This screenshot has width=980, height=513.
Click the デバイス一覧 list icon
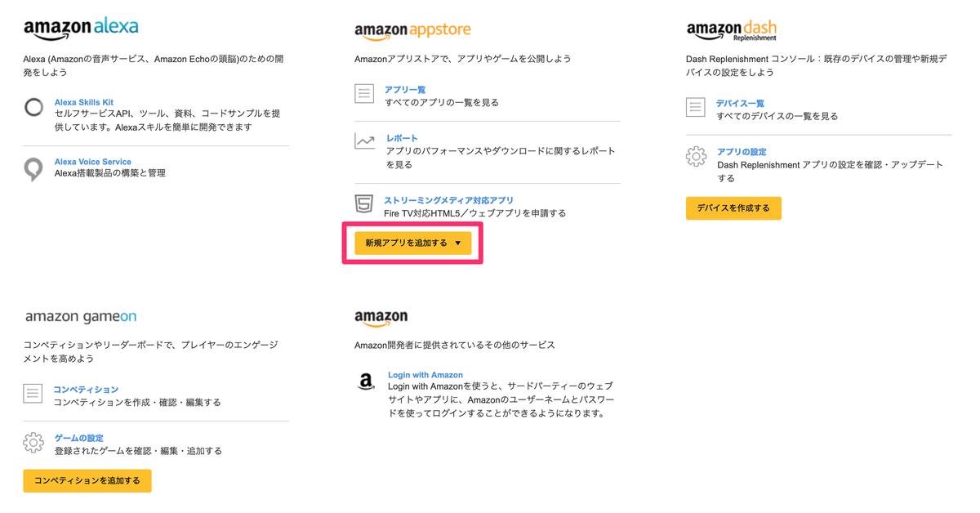pos(696,108)
